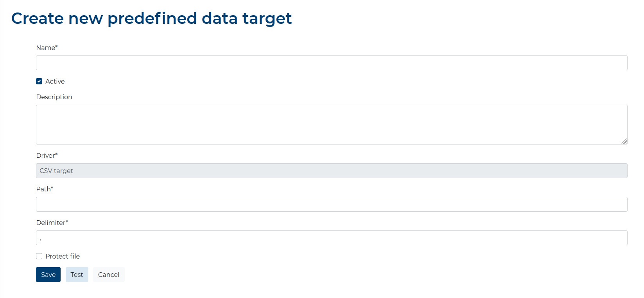Viewport: 644px width, 298px height.
Task: Uncheck the Active checkbox
Action: point(39,81)
